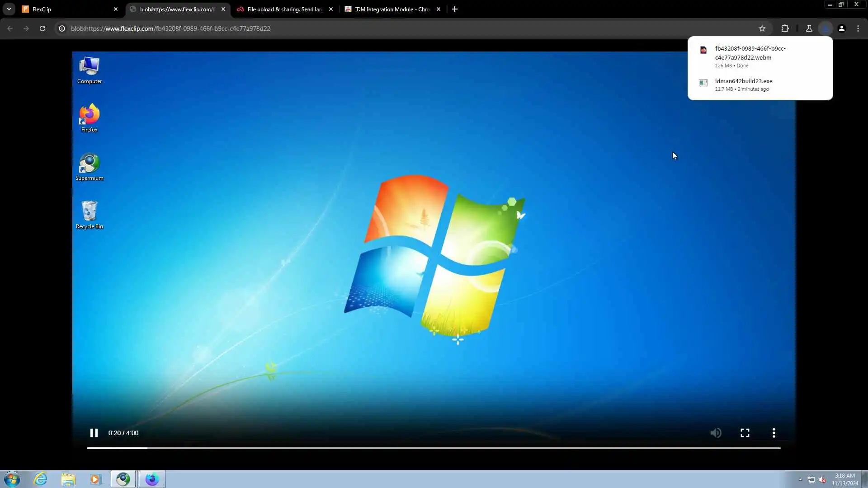Screen dimensions: 868x488
Task: Open video player more options menu
Action: (x=774, y=433)
